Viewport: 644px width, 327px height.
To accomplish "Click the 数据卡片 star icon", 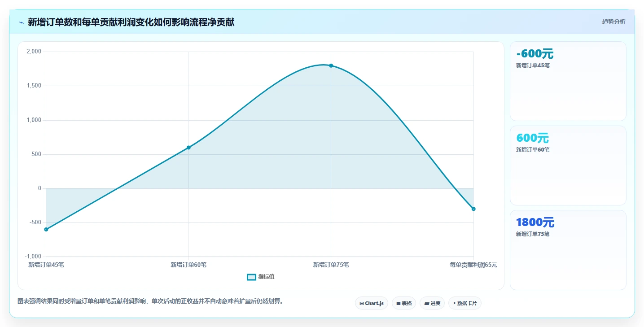I will tap(454, 303).
